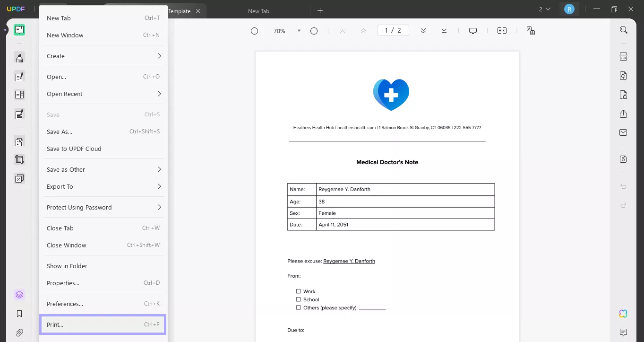The width and height of the screenshot is (644, 342).
Task: Switch to the second New Tab
Action: [x=258, y=11]
